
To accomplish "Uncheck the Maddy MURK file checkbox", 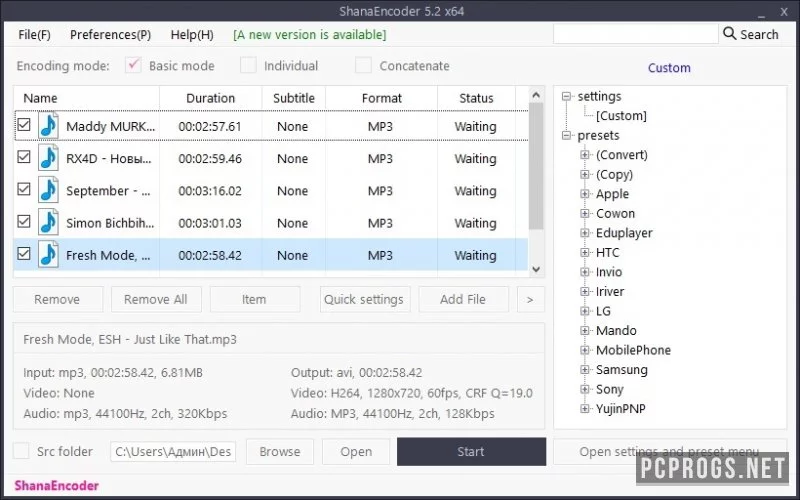I will [x=24, y=124].
